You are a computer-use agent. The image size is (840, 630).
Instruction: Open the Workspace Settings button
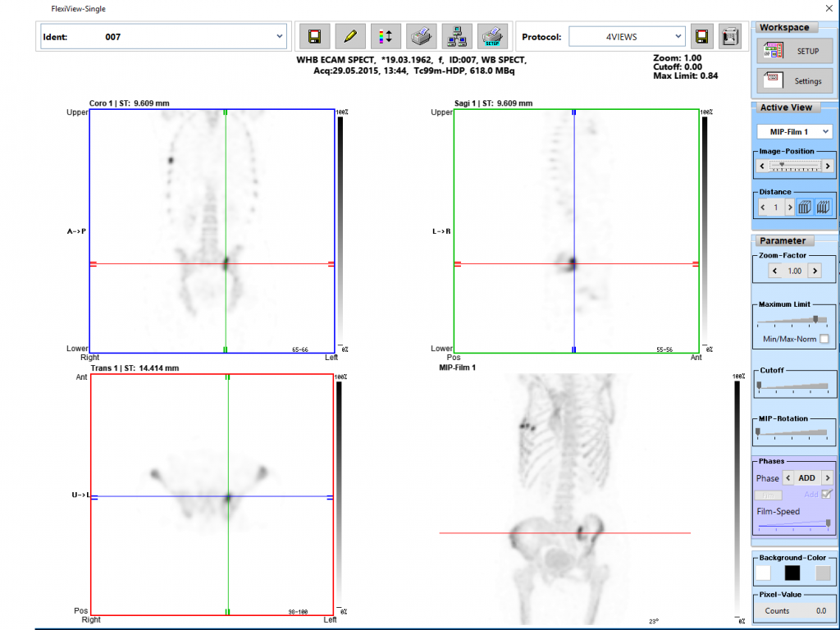pyautogui.click(x=795, y=81)
